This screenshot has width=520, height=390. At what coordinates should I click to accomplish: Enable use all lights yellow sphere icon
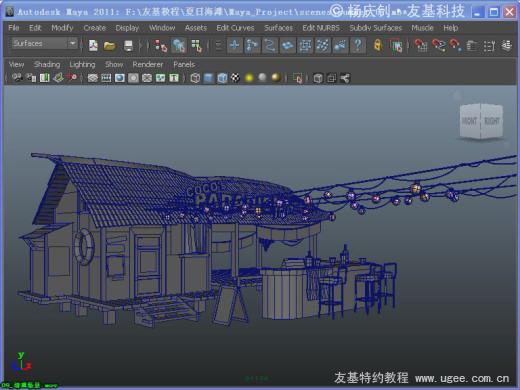coord(249,78)
